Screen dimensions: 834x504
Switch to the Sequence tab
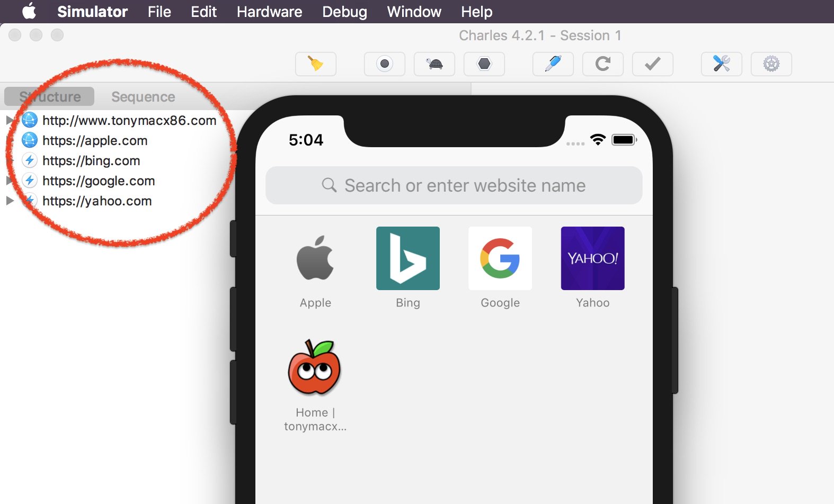click(143, 97)
